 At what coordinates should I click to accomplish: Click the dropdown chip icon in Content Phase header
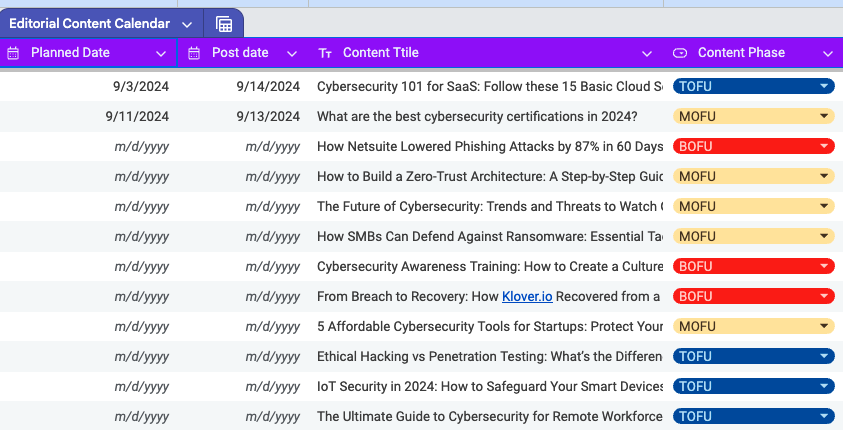click(x=680, y=53)
